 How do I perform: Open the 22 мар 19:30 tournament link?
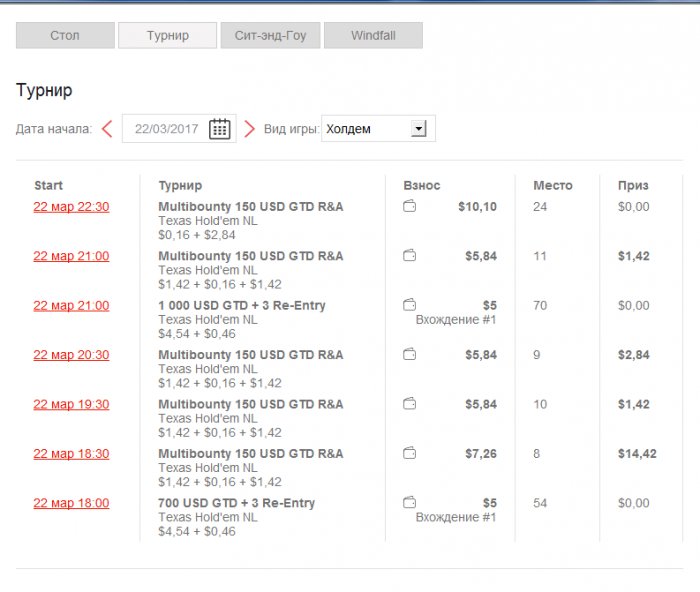71,404
